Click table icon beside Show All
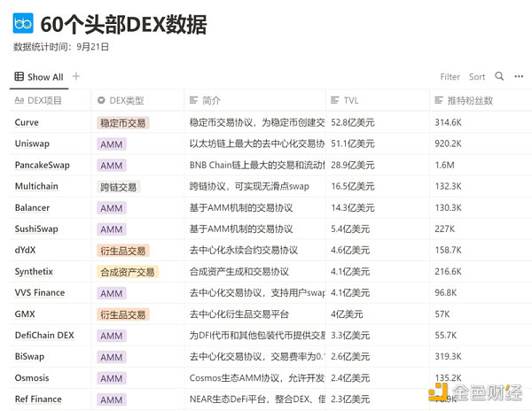 click(19, 76)
